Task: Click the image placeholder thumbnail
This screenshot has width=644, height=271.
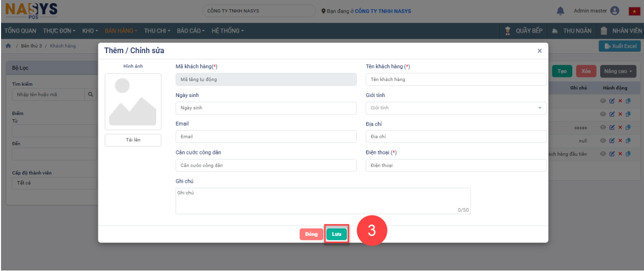Action: 133,102
